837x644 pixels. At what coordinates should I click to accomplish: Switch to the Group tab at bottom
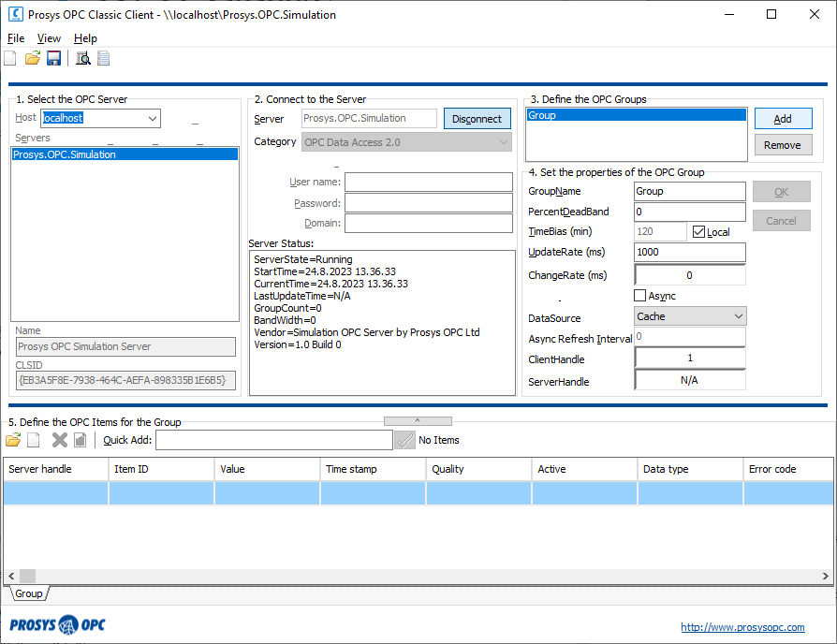29,593
